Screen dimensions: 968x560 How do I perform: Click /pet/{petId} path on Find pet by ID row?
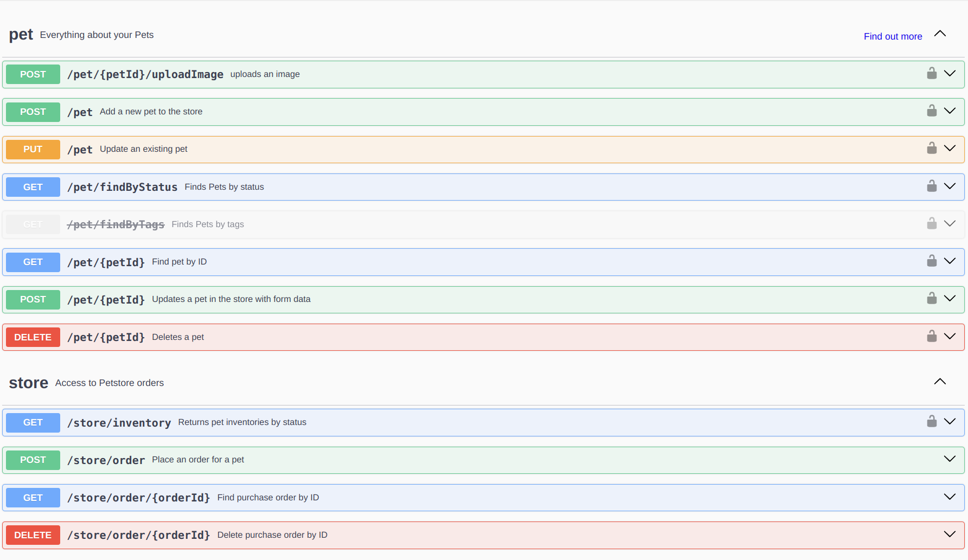coord(106,262)
